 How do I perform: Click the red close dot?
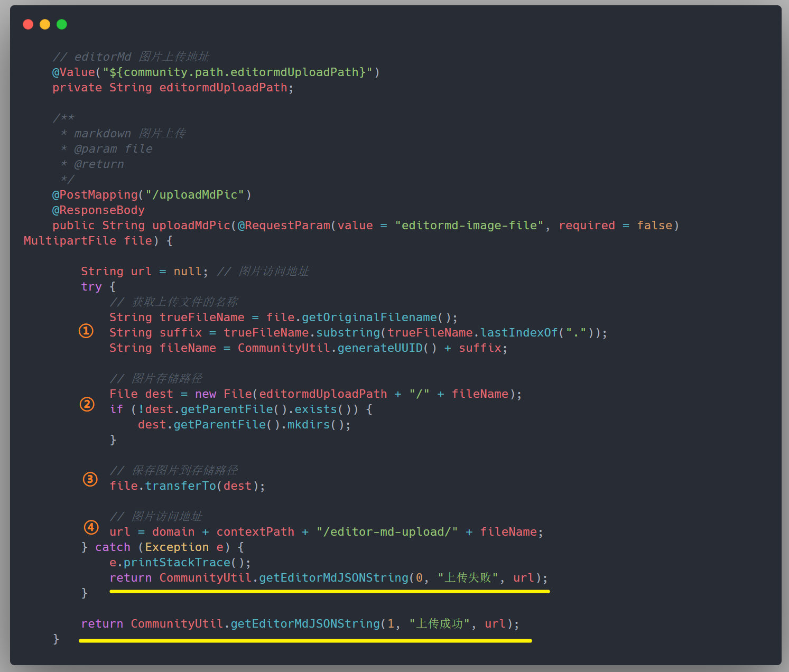[29, 24]
